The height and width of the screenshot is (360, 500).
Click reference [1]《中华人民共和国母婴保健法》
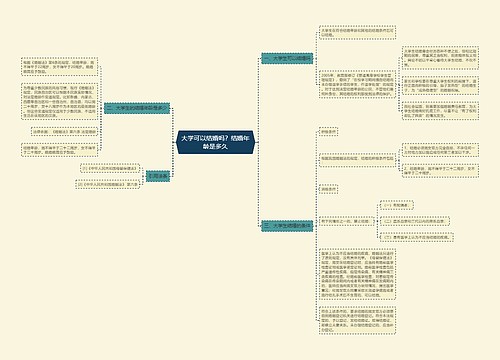coord(110,168)
